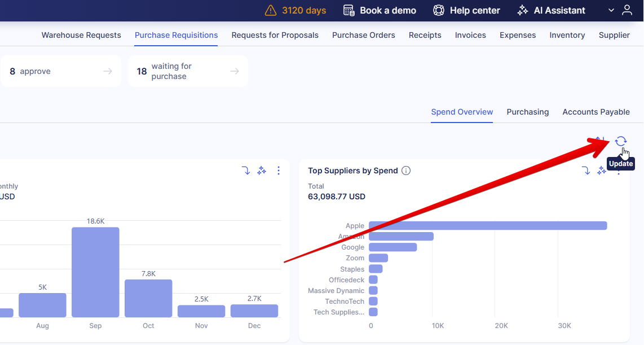644x345 pixels.
Task: Expand the dropdown chevron beside the profile icon
Action: [611, 10]
